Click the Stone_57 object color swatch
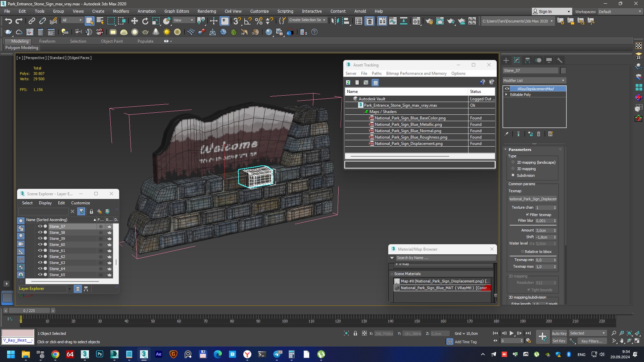 pos(563,70)
